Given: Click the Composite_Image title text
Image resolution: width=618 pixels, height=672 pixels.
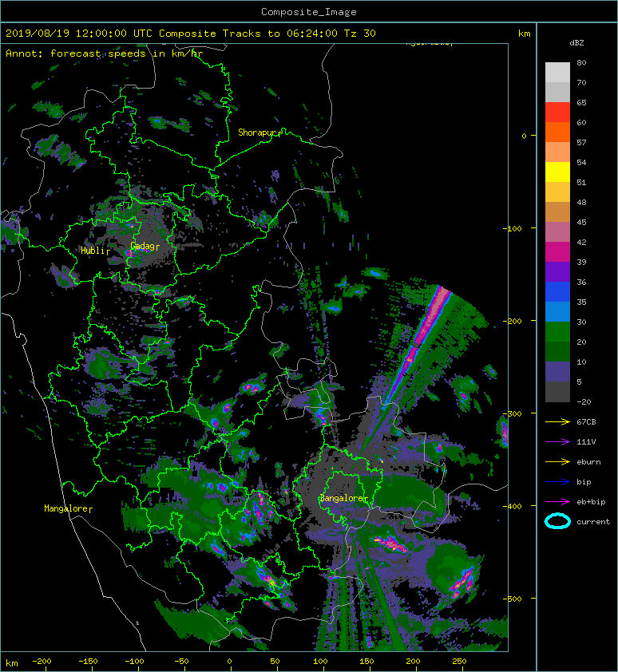Looking at the screenshot, I should (x=309, y=11).
